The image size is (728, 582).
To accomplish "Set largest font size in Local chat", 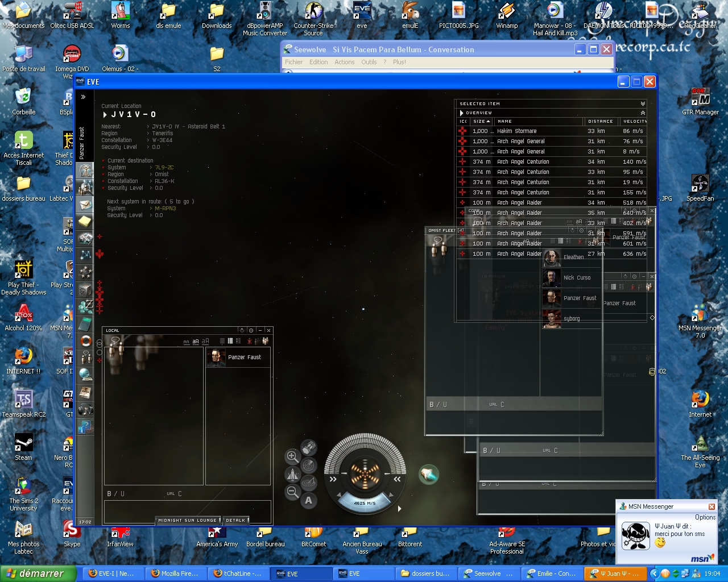I will click(205, 342).
